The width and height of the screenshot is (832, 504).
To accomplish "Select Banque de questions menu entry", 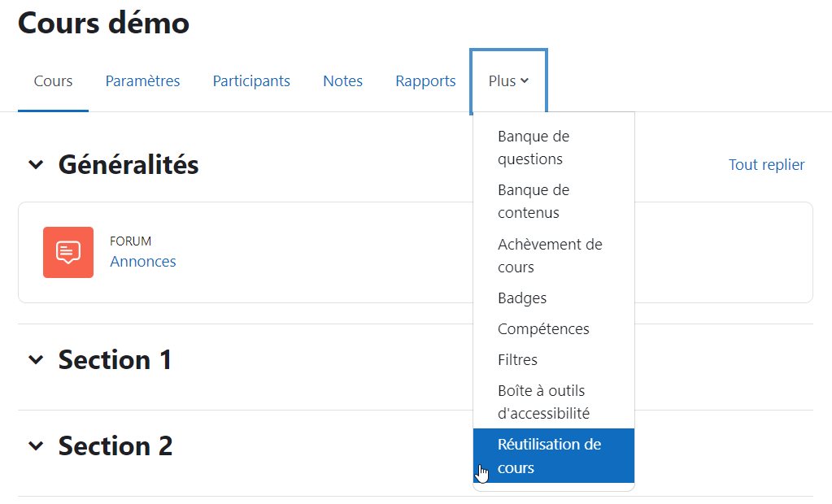I will (x=553, y=147).
